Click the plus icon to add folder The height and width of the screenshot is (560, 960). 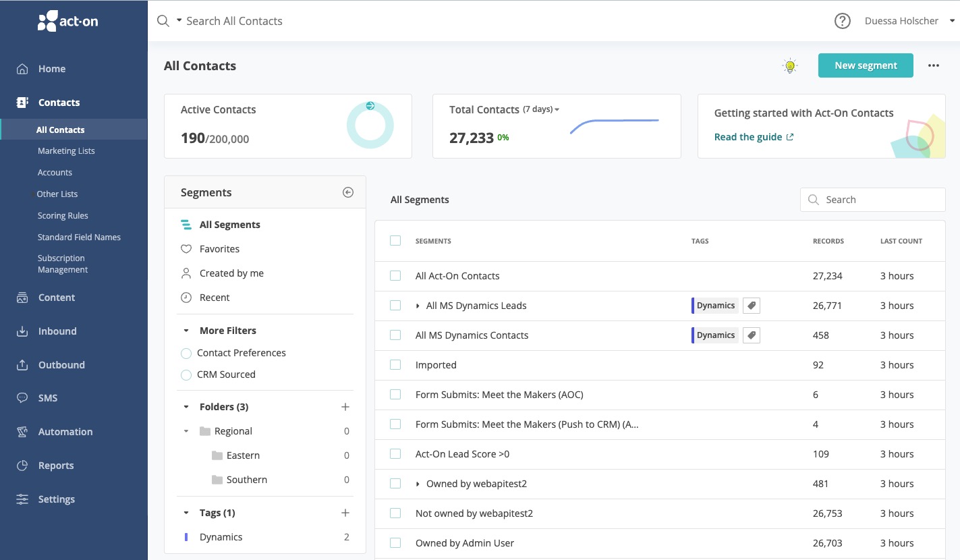click(x=345, y=407)
